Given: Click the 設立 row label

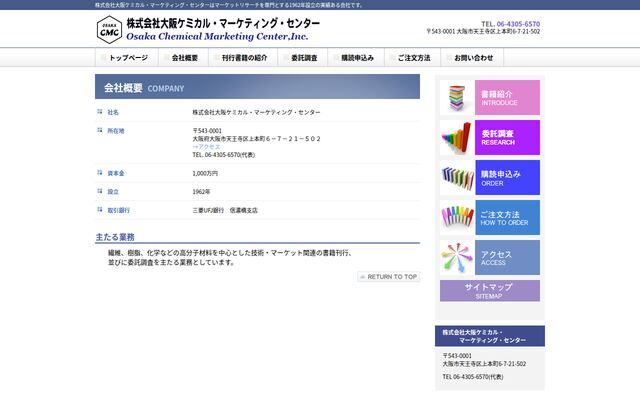Looking at the screenshot, I should click(x=113, y=192).
